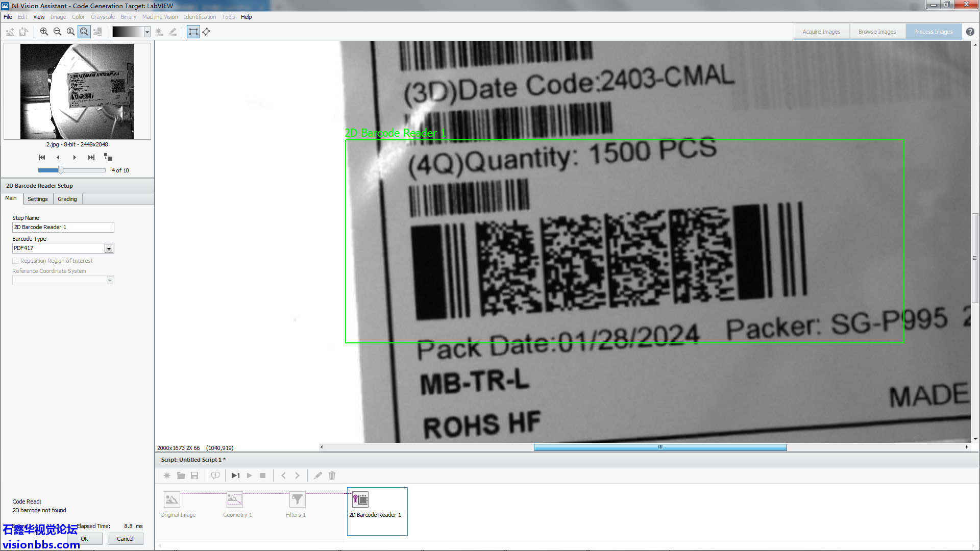Screen dimensions: 980x551
Task: Click the Run script play icon
Action: [x=250, y=475]
